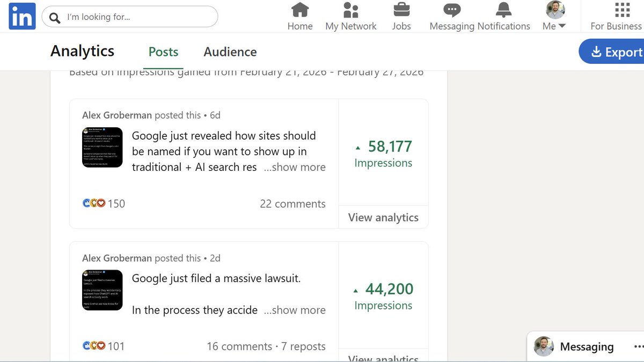The image size is (644, 362).
Task: Open the 22 comments link
Action: pyautogui.click(x=292, y=204)
